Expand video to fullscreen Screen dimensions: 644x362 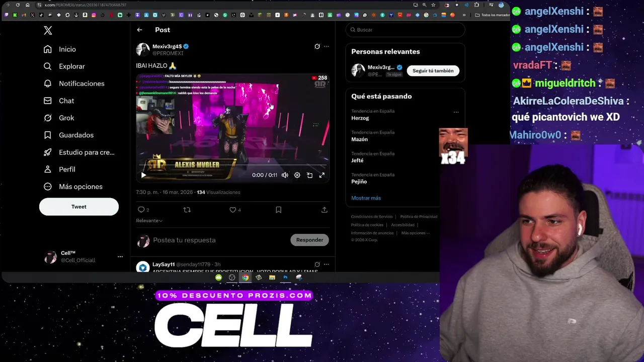(x=322, y=175)
